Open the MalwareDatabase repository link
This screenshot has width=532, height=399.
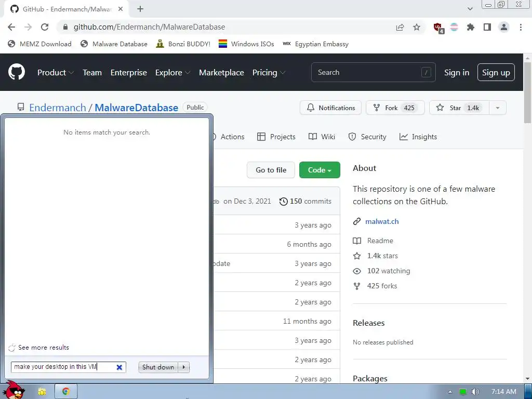point(137,108)
